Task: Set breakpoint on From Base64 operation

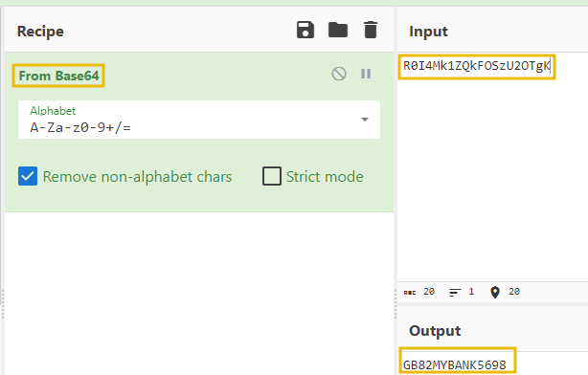Action: pyautogui.click(x=366, y=74)
